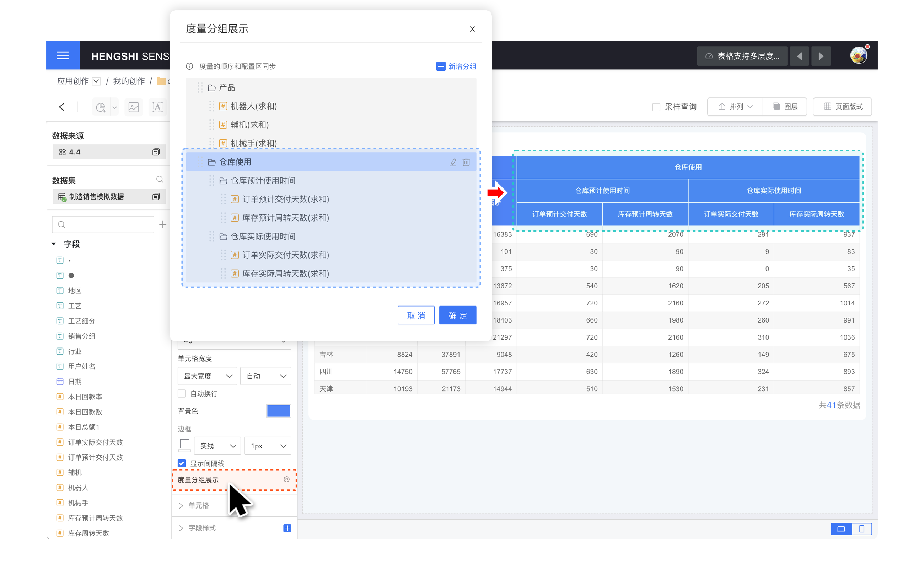The image size is (924, 569).
Task: Open the 应用创作 breadcrumb dropdown
Action: 97,81
